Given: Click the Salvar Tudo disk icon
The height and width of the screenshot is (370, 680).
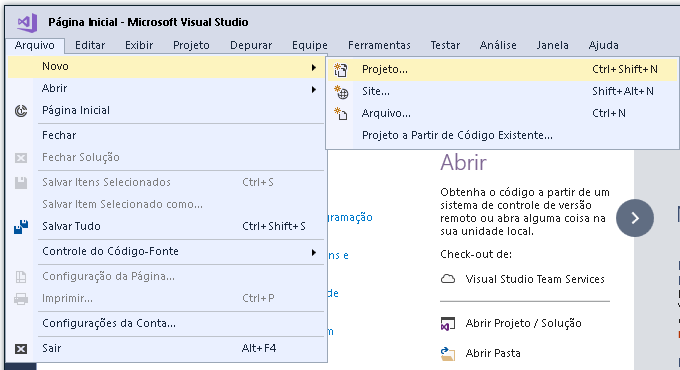Looking at the screenshot, I should coord(21,226).
